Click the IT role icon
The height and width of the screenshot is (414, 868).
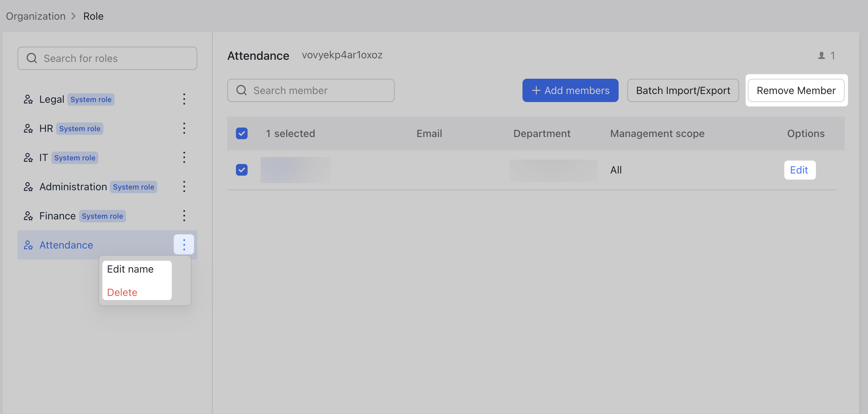[x=28, y=157]
